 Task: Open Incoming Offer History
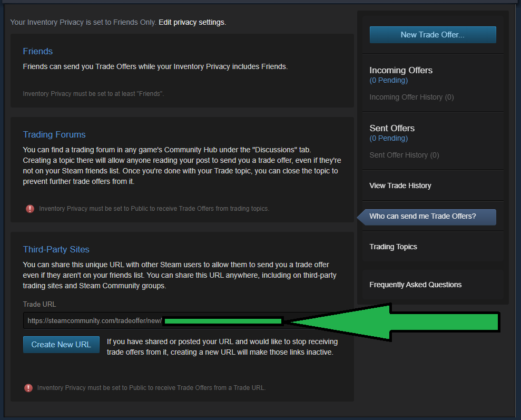click(411, 97)
